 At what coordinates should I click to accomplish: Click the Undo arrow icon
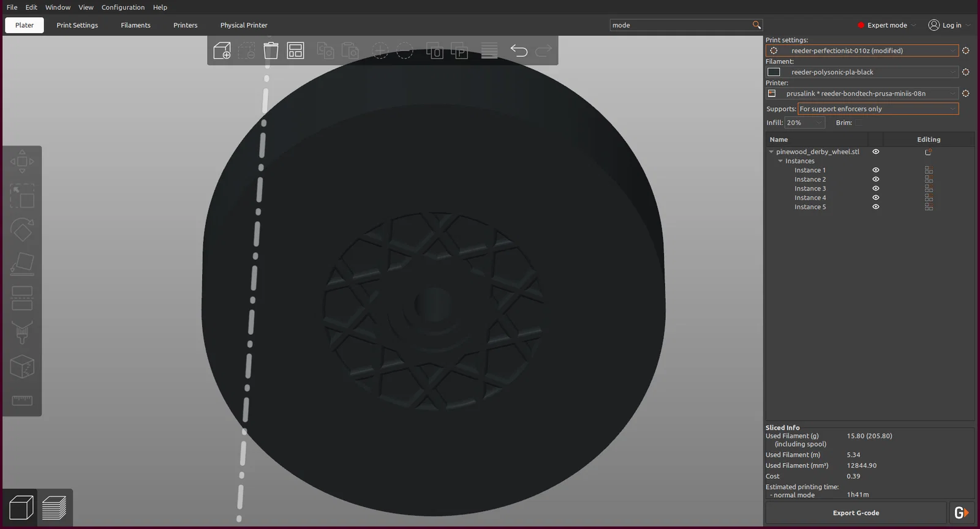tap(519, 50)
